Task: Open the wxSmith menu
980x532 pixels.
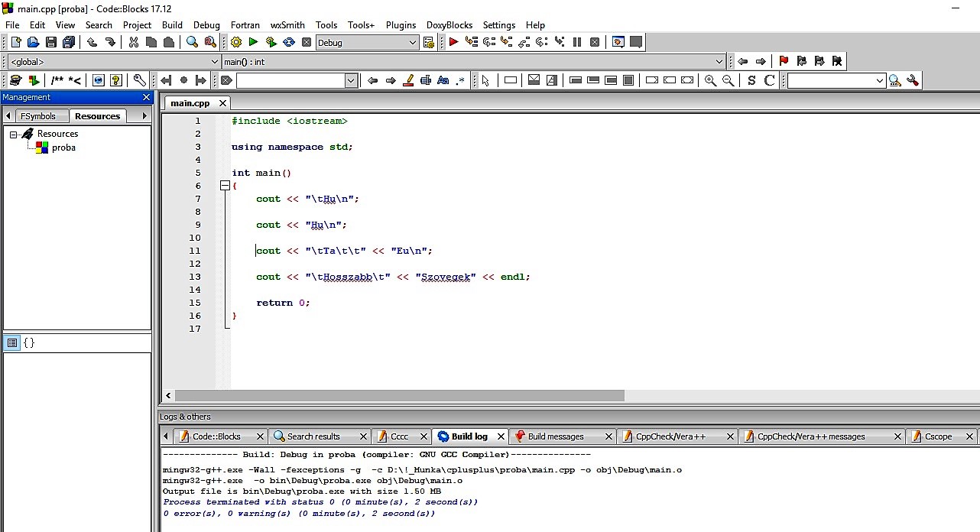Action: pos(287,25)
